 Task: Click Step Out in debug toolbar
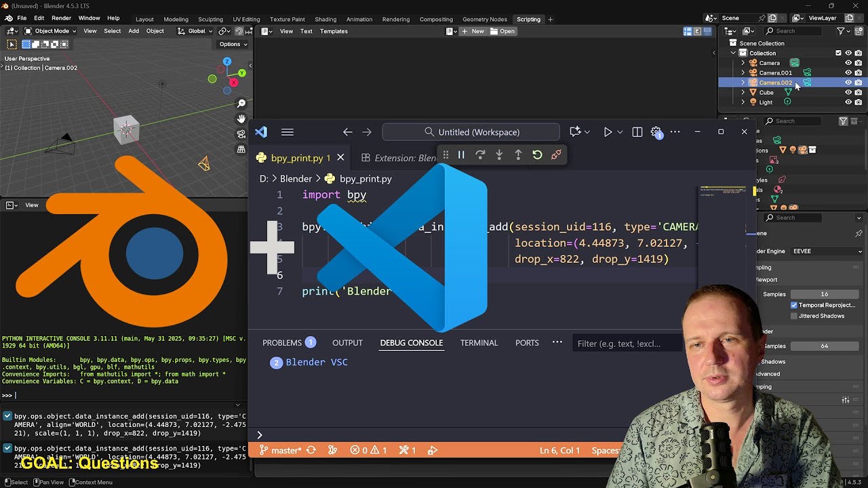pyautogui.click(x=518, y=155)
